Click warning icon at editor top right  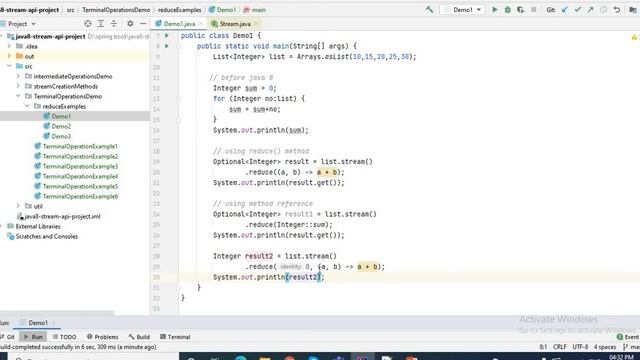click(x=634, y=37)
